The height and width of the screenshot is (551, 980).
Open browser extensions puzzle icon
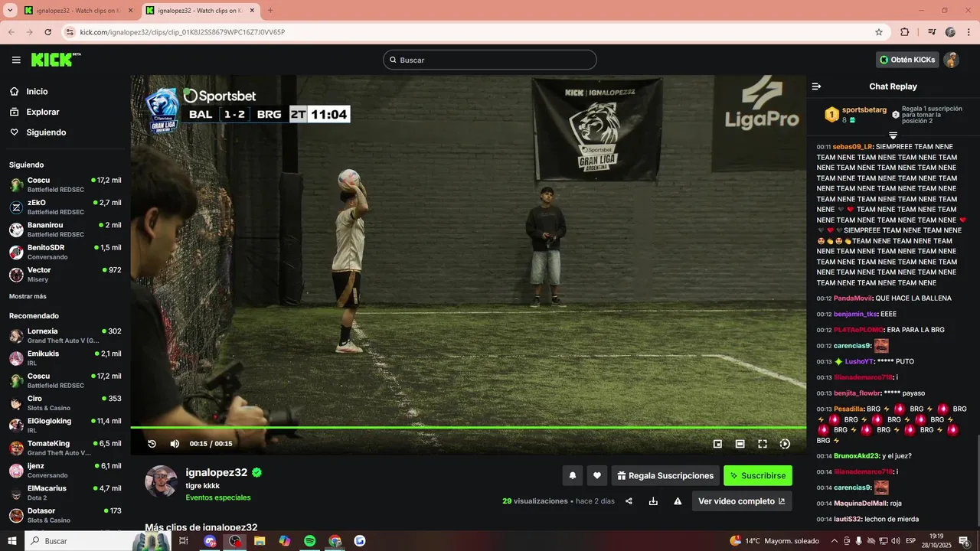pos(905,32)
